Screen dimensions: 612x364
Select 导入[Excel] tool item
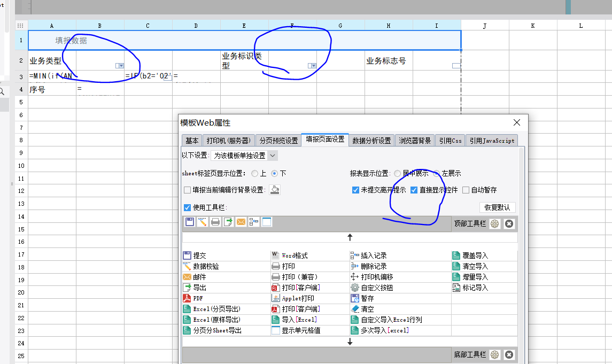click(x=295, y=320)
